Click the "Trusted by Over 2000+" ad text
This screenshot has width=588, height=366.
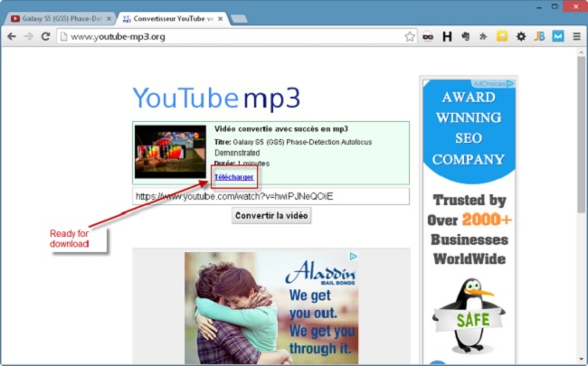(x=469, y=210)
